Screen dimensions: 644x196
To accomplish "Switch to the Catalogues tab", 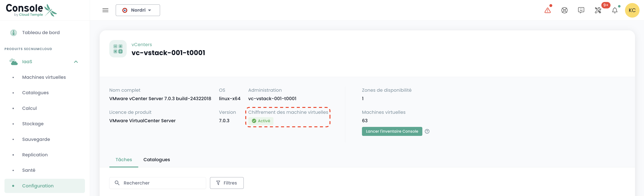I will pos(156,160).
